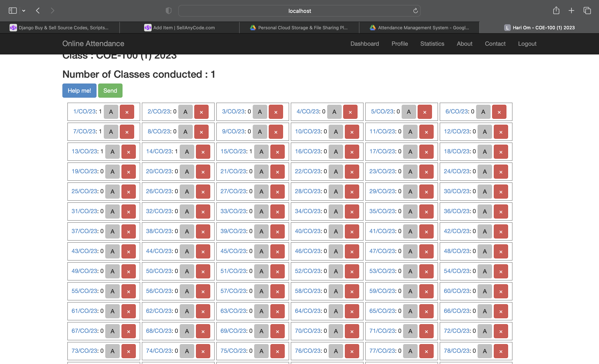
Task: Open the 33/CO/23 student link
Action: click(x=233, y=211)
